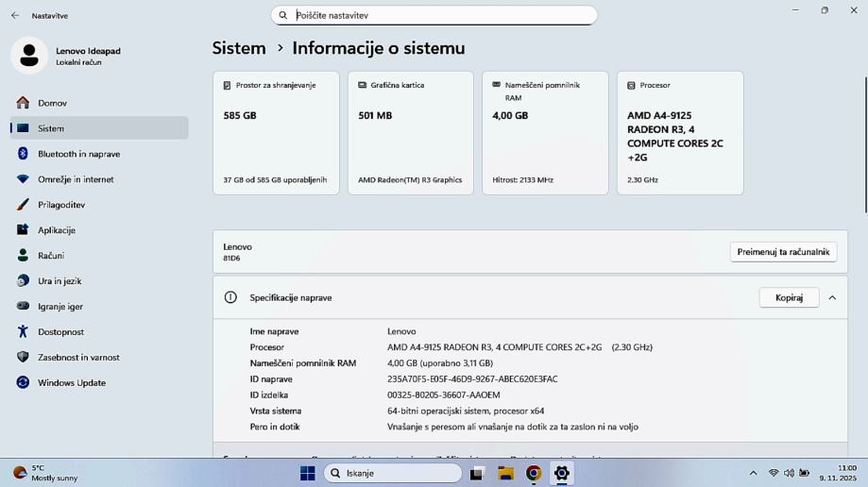Open File Explorer from taskbar

coord(505,473)
